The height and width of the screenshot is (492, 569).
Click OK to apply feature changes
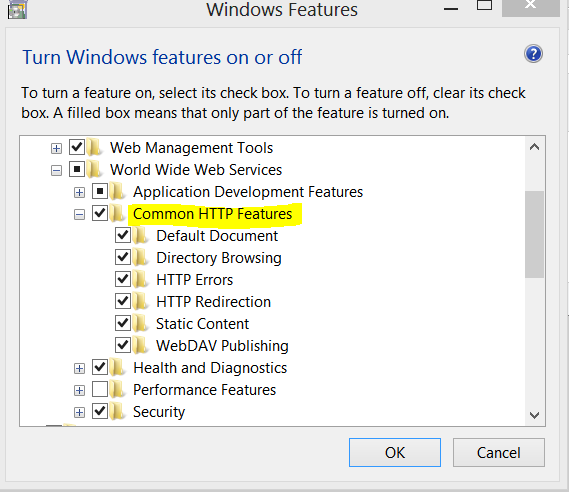point(395,452)
